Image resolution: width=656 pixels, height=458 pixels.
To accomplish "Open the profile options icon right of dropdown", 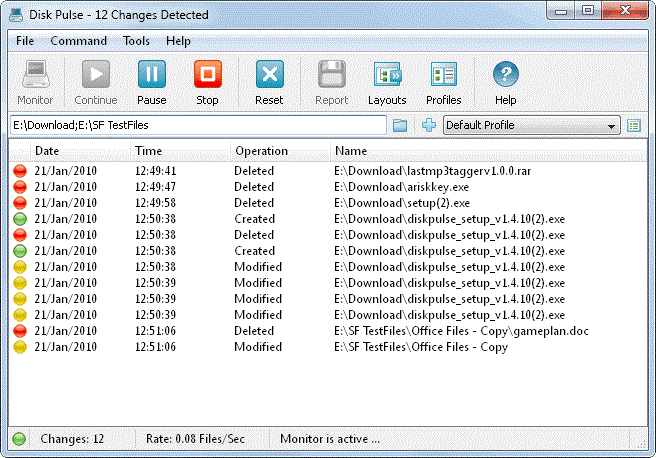I will pyautogui.click(x=634, y=126).
